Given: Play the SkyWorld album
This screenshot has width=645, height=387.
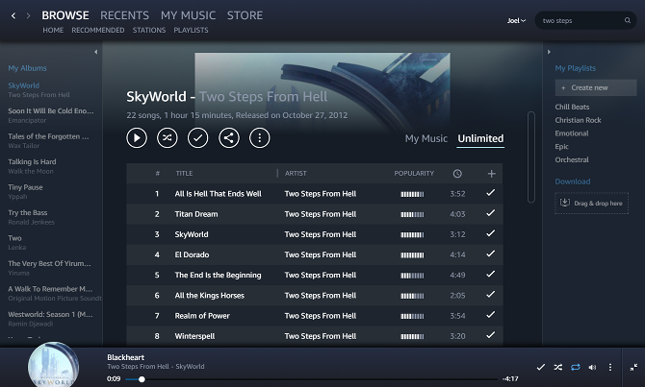Looking at the screenshot, I should tap(137, 138).
